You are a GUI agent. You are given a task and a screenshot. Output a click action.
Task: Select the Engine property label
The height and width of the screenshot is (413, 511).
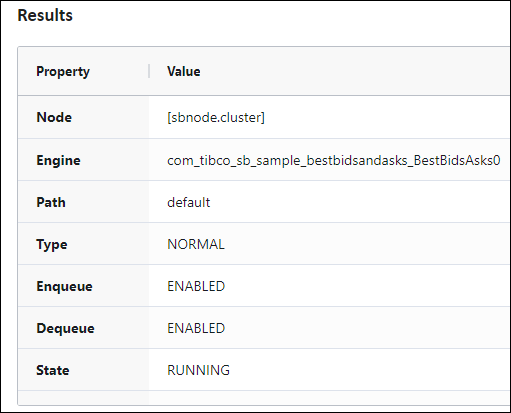coord(58,160)
